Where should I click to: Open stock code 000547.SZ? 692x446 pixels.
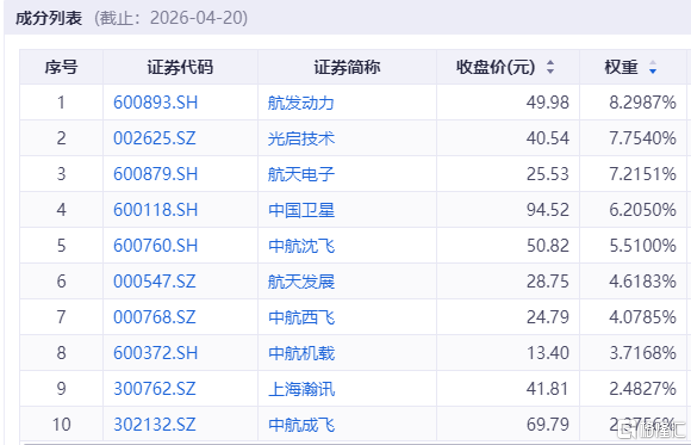point(154,281)
